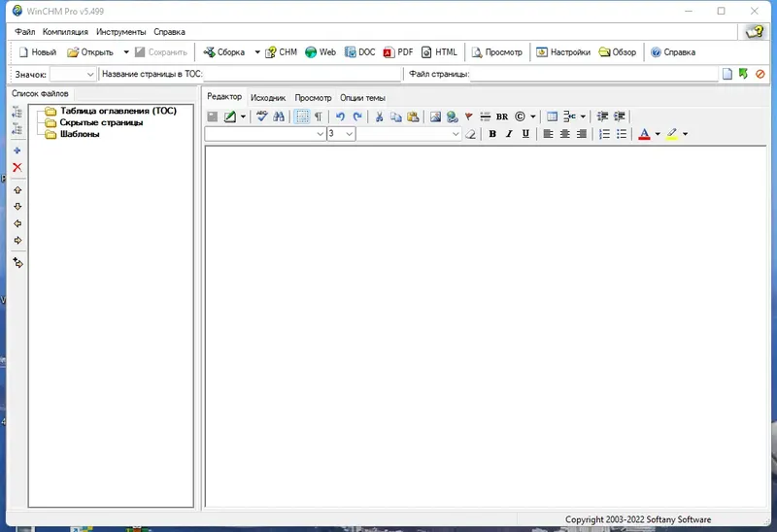
Task: Expand the Открыть recent files arrow
Action: pyautogui.click(x=126, y=52)
